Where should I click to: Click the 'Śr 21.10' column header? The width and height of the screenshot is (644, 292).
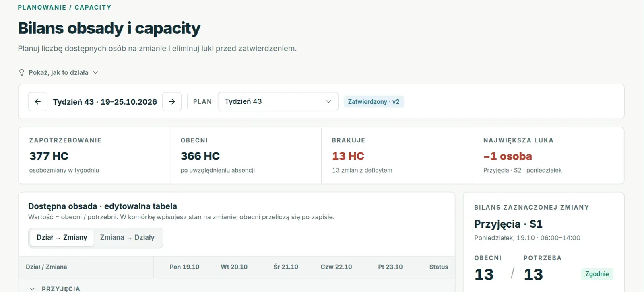point(286,267)
